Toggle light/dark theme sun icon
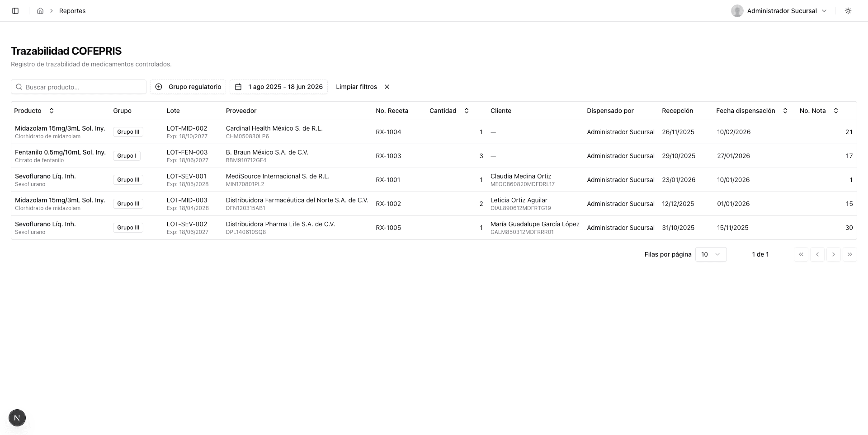Image resolution: width=868 pixels, height=435 pixels. click(848, 11)
